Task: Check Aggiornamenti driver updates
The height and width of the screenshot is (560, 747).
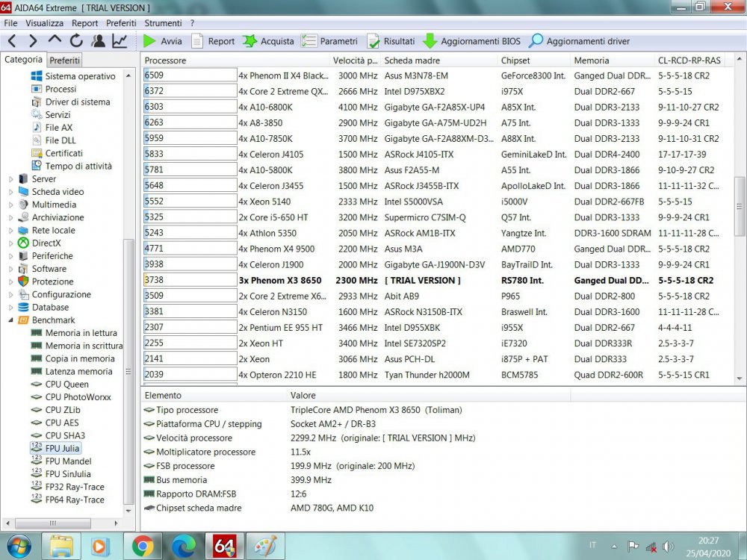Action: [x=579, y=41]
